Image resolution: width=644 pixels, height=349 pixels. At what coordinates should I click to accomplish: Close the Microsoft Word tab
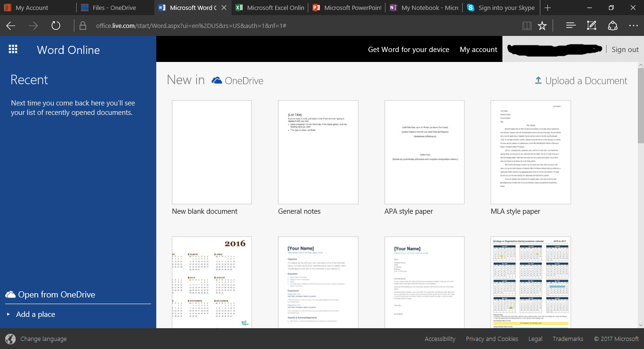pos(224,8)
